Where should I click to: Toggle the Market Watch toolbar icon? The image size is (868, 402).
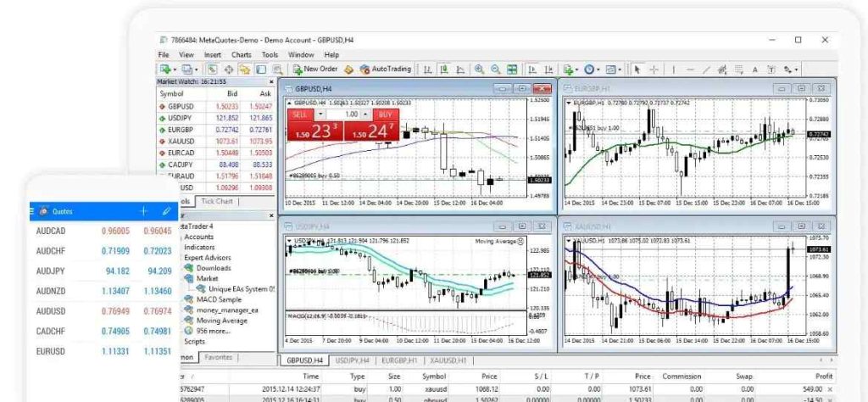coord(212,70)
